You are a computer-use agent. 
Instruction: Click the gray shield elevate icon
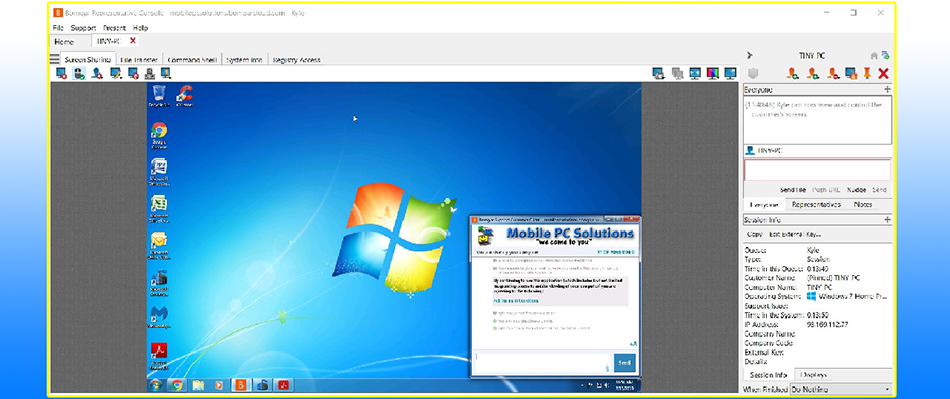753,73
